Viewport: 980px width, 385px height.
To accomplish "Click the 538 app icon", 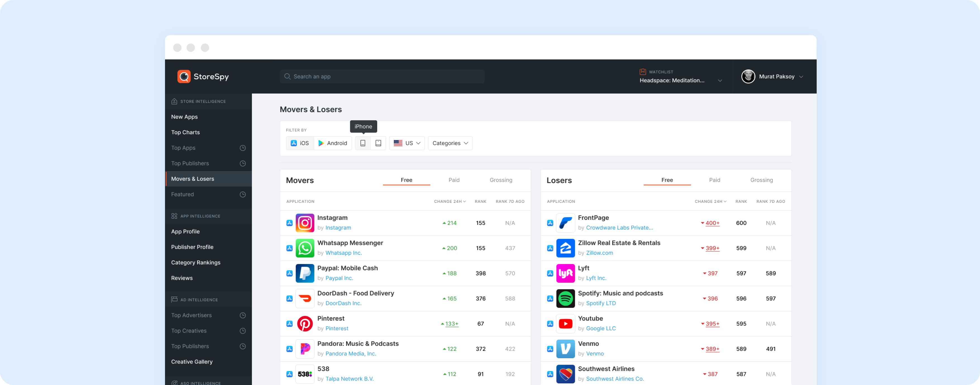I will (x=305, y=374).
